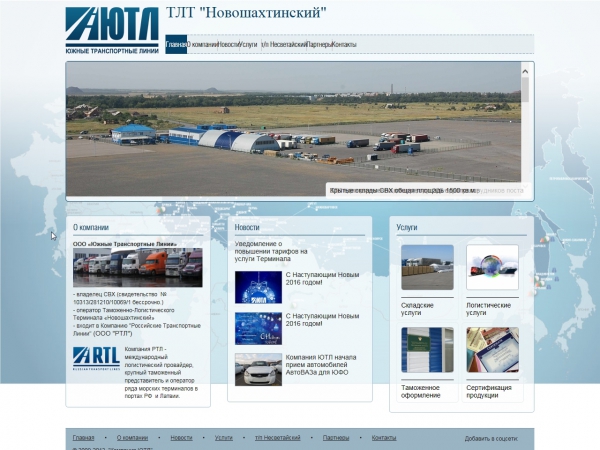Open Логистические услуги text link
This screenshot has height=450, width=600.
point(488,309)
